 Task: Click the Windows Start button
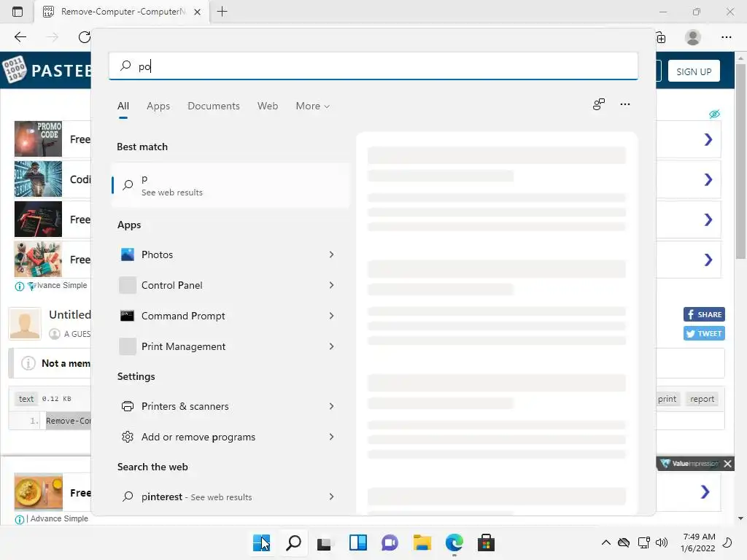point(262,542)
